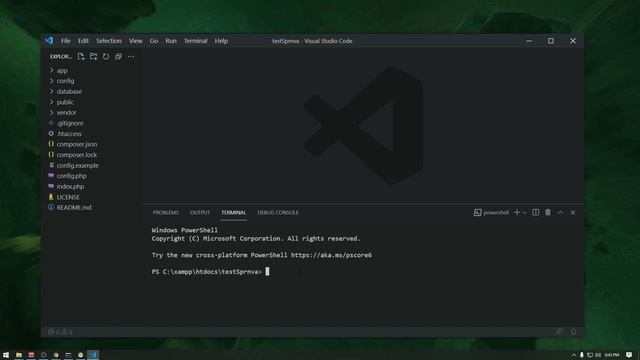This screenshot has height=360, width=640.
Task: Split the terminal pane
Action: (536, 212)
